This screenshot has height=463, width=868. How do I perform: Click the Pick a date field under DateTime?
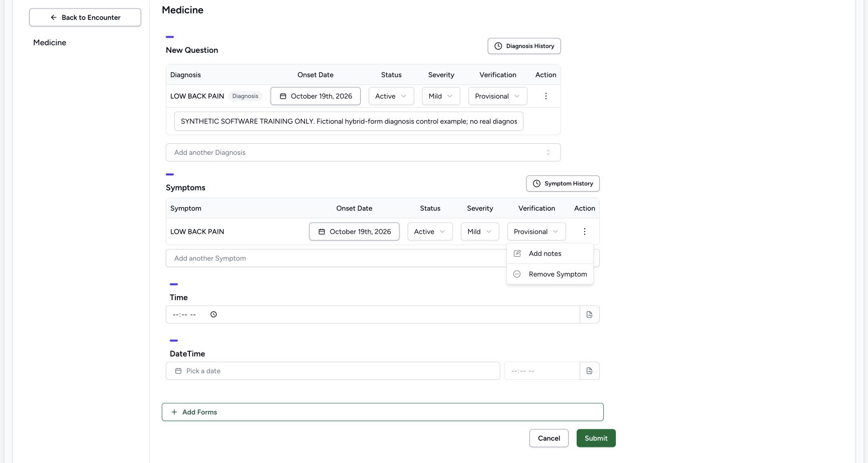(x=333, y=371)
